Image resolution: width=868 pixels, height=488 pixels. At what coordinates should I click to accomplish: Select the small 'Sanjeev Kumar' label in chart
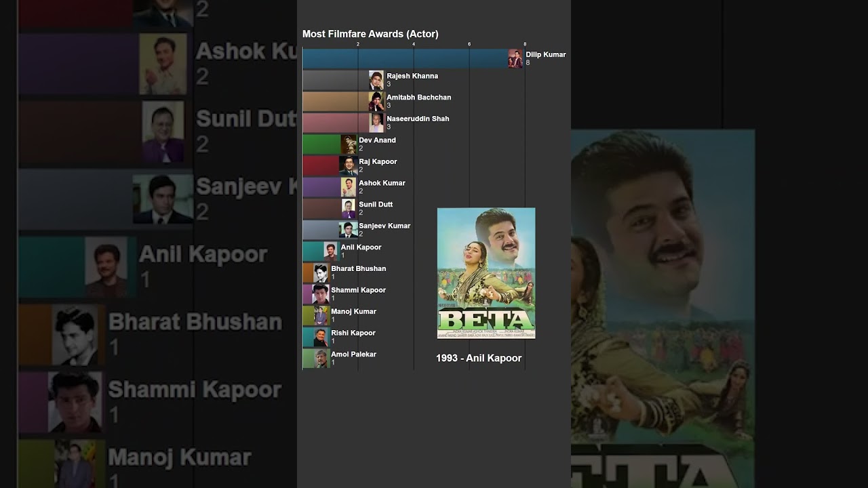(384, 226)
